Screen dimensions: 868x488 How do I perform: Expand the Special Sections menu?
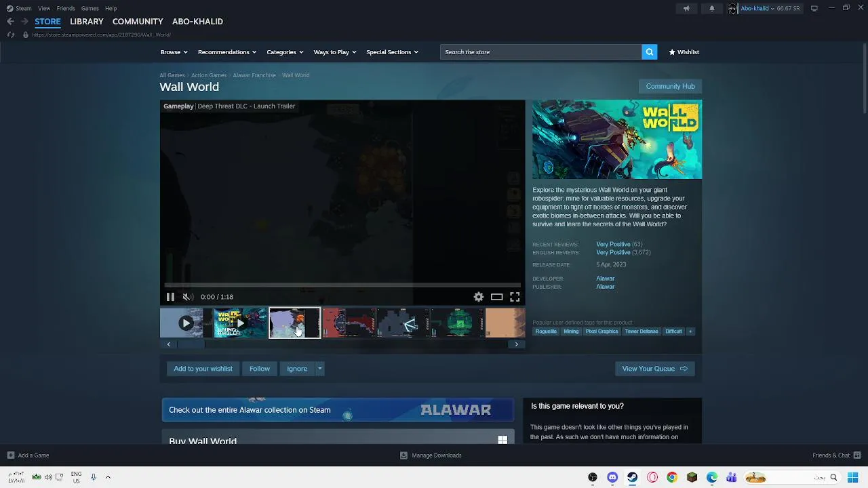click(x=392, y=52)
